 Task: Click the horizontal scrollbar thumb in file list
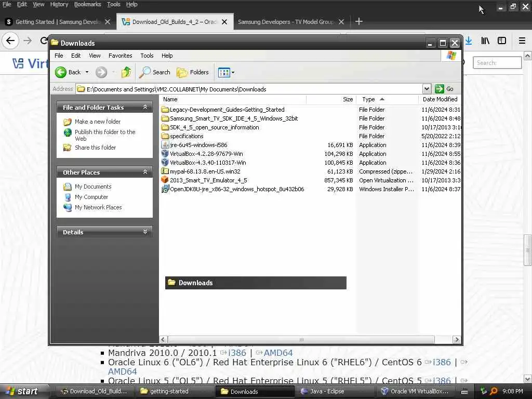301,340
